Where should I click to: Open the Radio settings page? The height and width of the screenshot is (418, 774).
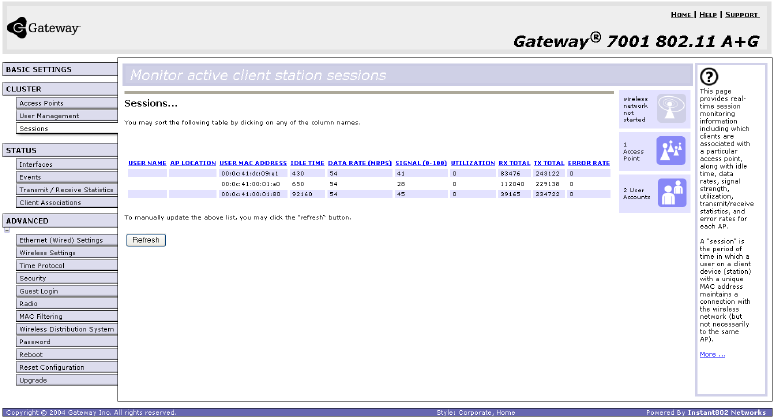(x=67, y=304)
